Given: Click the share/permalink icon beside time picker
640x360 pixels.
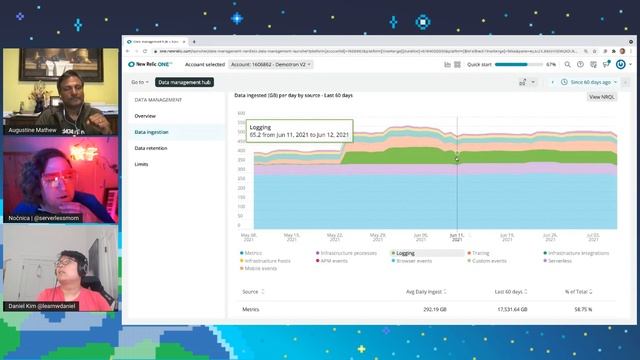Looking at the screenshot, I should point(522,82).
